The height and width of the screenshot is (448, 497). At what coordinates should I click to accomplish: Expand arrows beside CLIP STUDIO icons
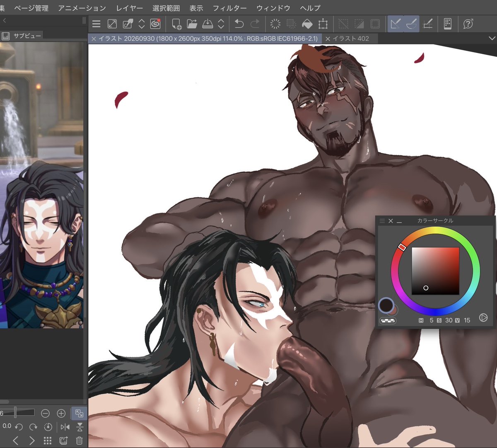click(142, 24)
